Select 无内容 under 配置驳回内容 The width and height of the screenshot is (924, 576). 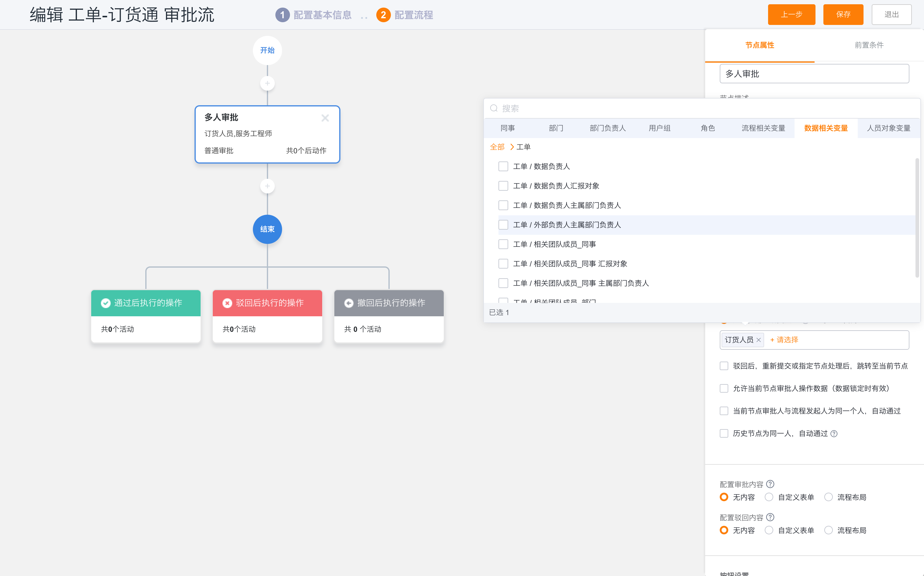point(724,530)
